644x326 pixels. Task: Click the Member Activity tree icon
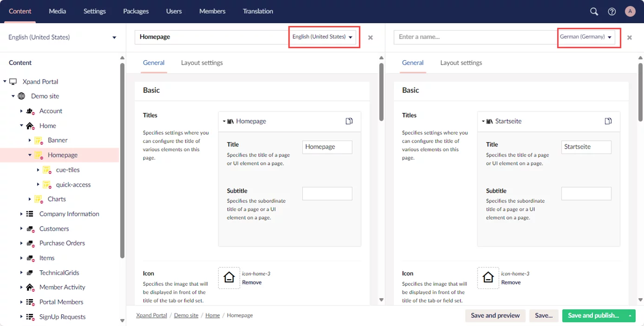coord(30,287)
